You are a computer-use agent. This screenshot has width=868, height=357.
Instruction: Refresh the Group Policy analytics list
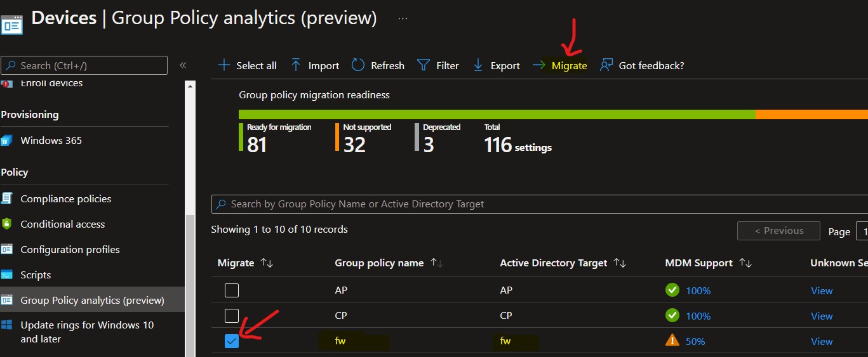378,65
